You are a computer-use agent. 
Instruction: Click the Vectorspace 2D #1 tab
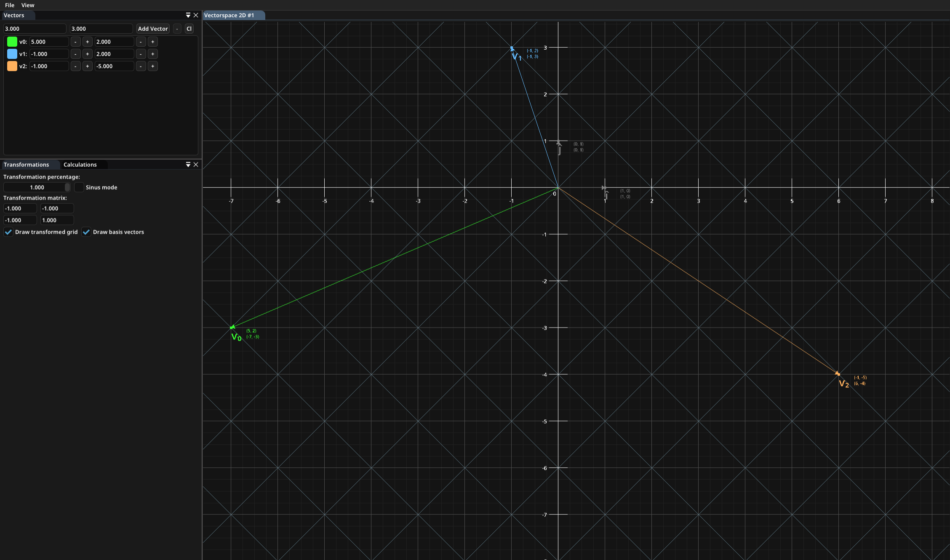click(x=229, y=15)
